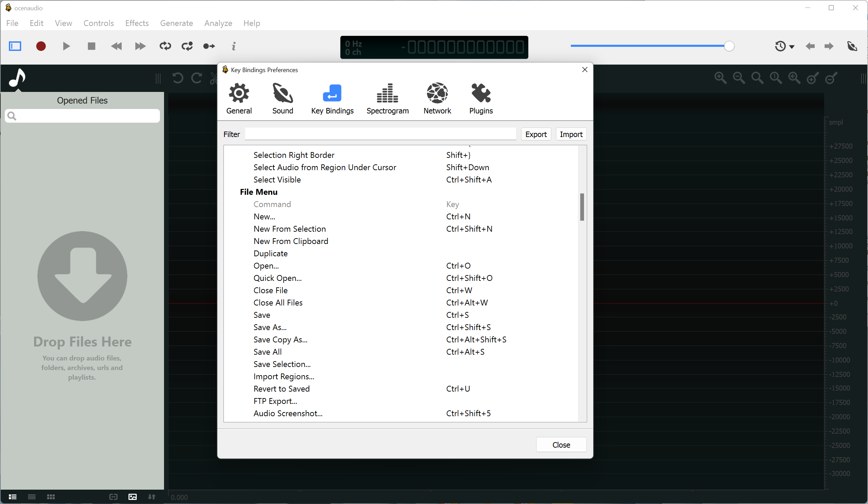
Task: Click Import to load key bindings
Action: (570, 134)
